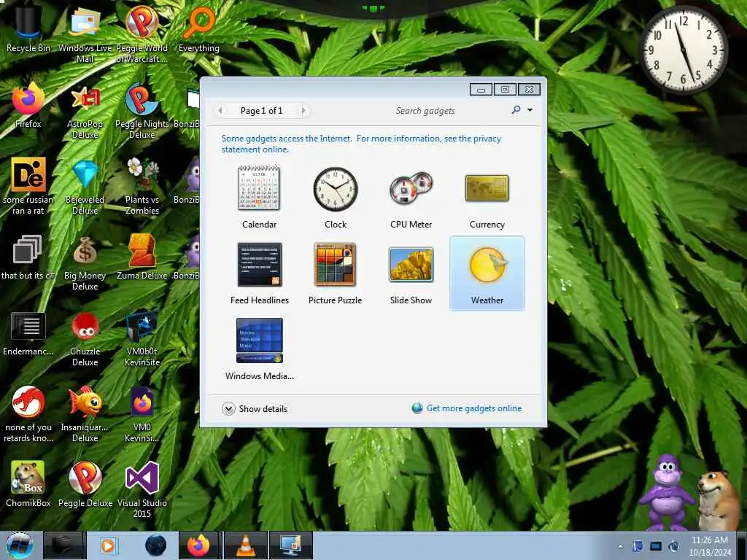Screen dimensions: 747x560
Task: Select the Calendar gadget
Action: (259, 197)
